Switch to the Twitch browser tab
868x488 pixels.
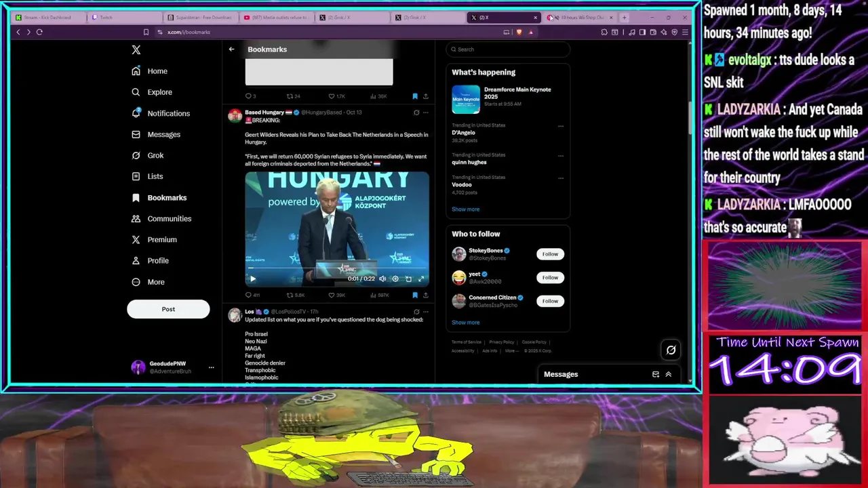125,18
